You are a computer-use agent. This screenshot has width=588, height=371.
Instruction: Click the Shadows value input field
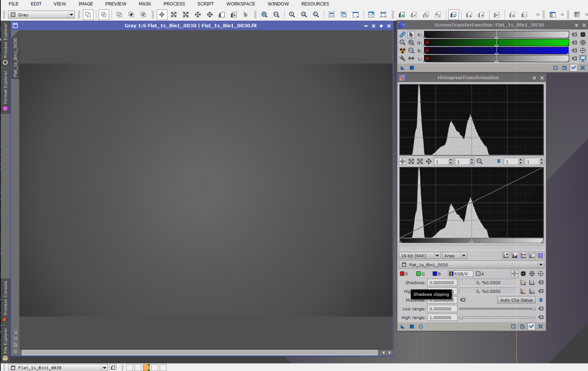point(442,282)
